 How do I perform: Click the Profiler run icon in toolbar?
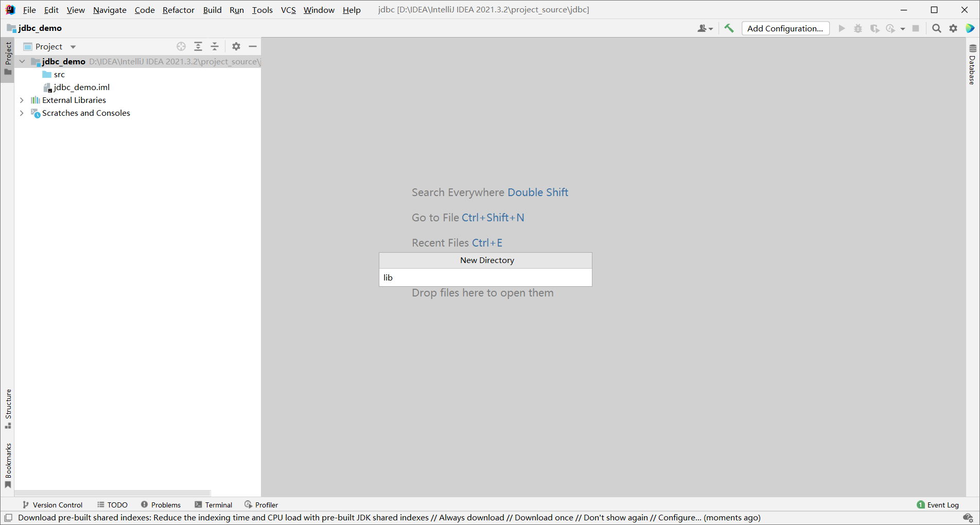[x=890, y=28]
